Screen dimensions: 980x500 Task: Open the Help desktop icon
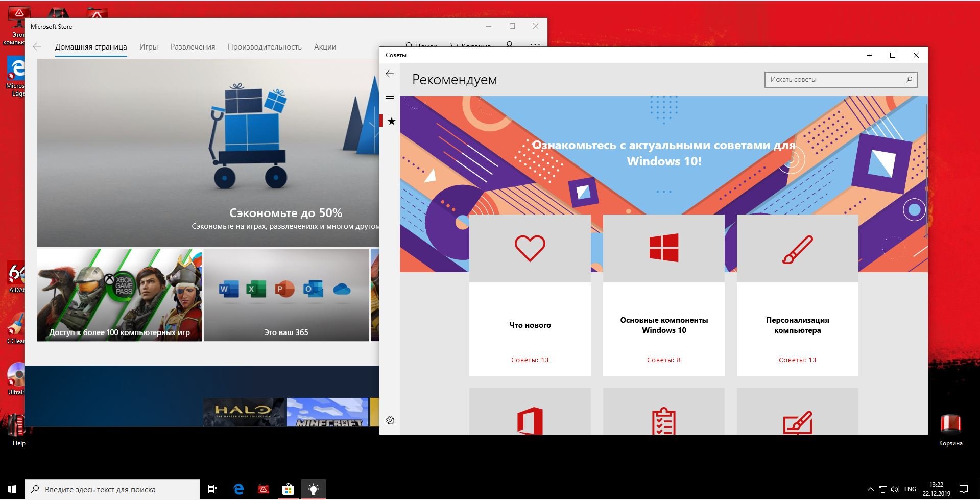click(x=18, y=430)
